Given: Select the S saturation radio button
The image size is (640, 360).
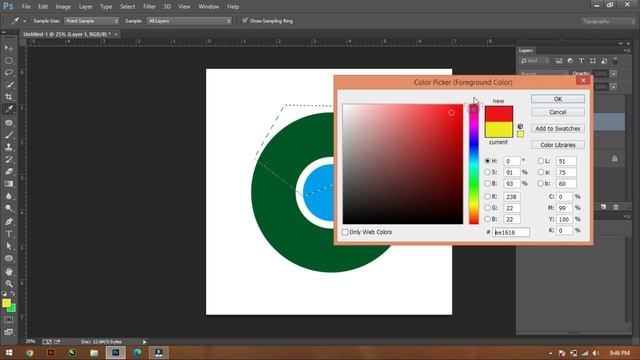Looking at the screenshot, I should click(x=487, y=172).
